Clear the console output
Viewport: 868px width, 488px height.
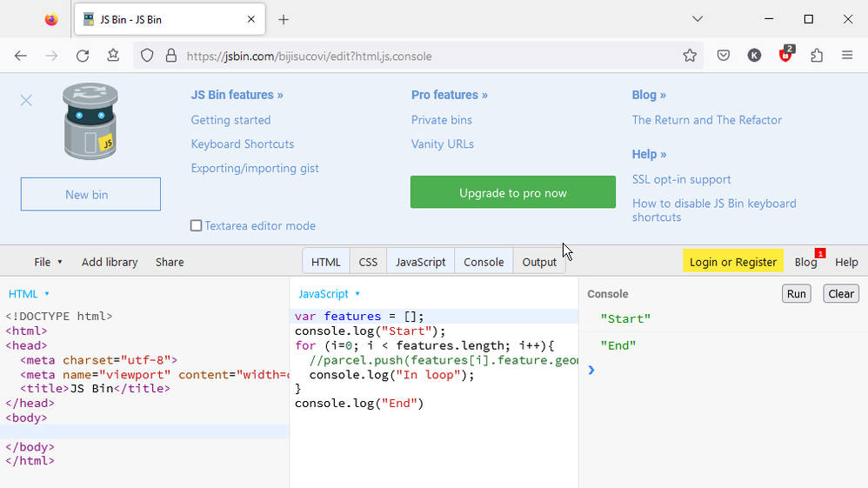pos(841,293)
